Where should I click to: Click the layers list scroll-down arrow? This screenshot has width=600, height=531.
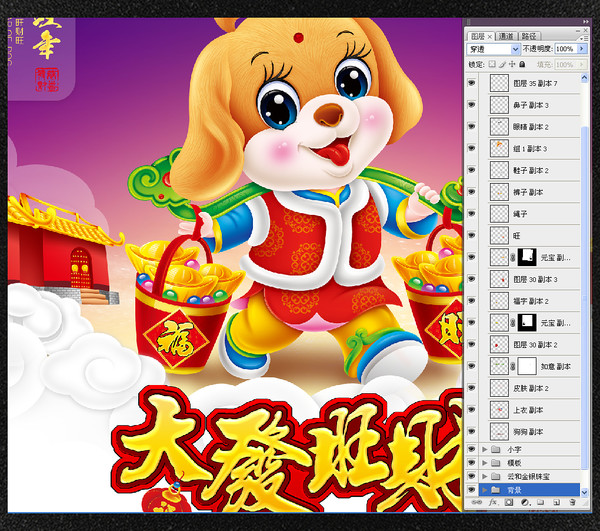[584, 492]
